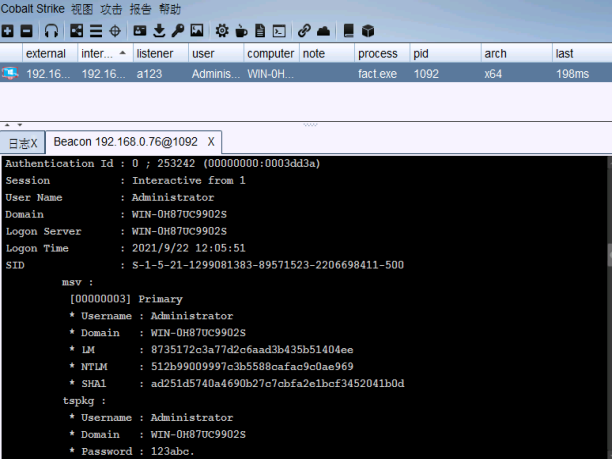Click the cube icon at toolbar end
612x460 pixels.
click(367, 31)
